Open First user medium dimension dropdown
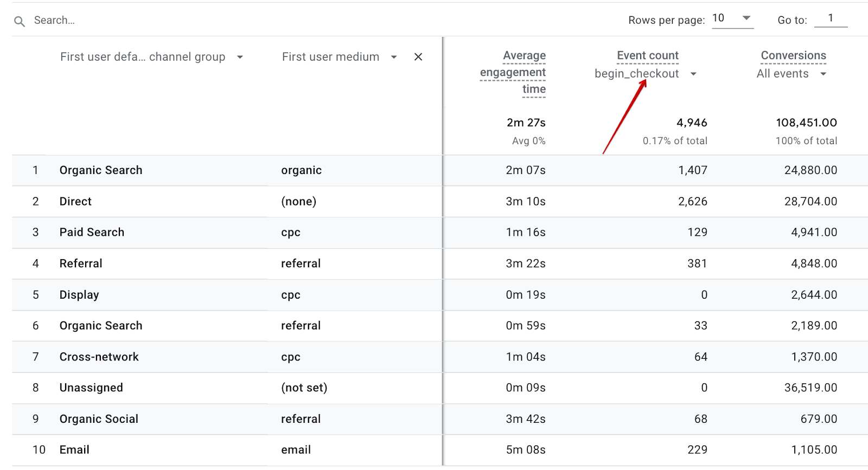The image size is (868, 470). pos(394,57)
